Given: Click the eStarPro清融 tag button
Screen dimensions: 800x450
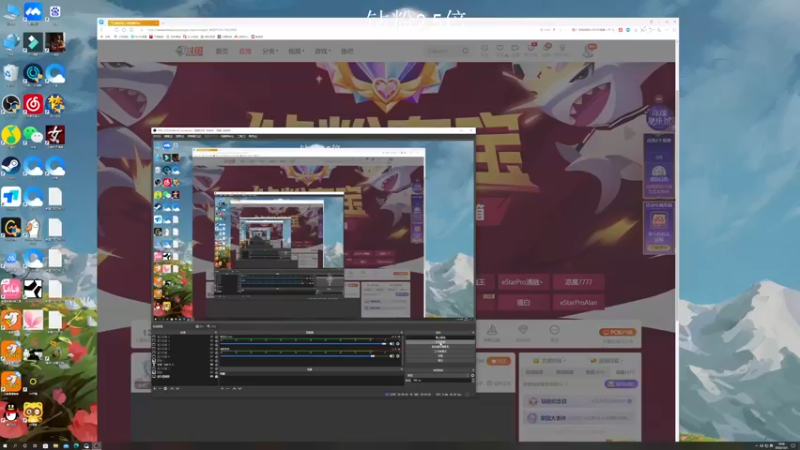Looking at the screenshot, I should point(522,282).
